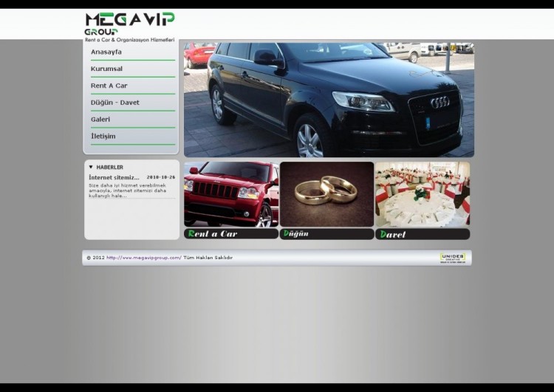Open the red Jeep thumbnail
Viewport: 554px width, 392px height.
231,194
